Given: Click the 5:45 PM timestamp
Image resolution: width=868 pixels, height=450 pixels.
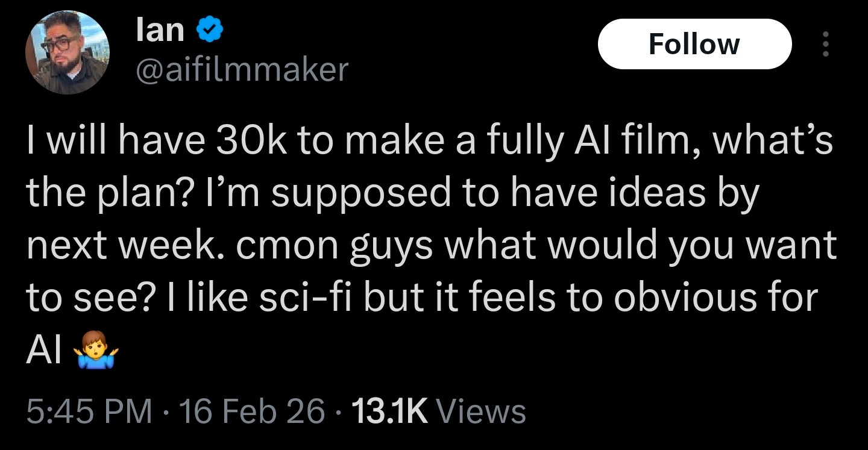Looking at the screenshot, I should point(89,412).
